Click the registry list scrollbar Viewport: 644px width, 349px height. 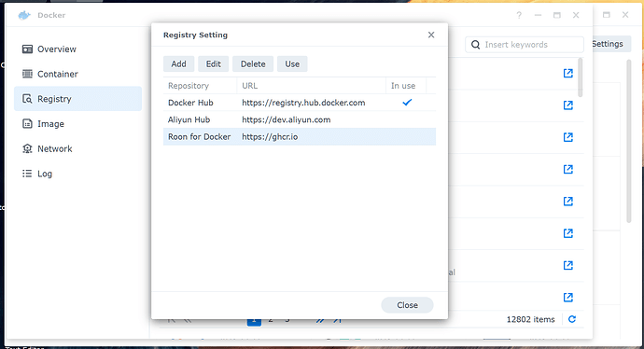point(581,77)
